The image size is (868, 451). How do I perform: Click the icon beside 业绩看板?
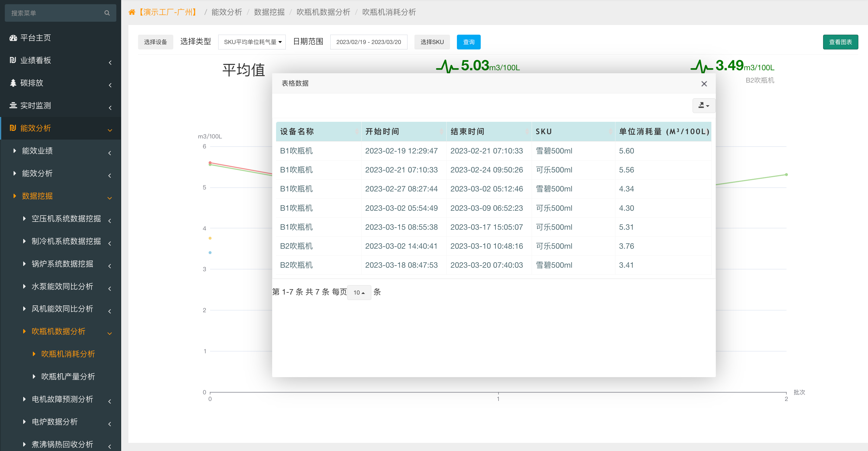coord(13,60)
